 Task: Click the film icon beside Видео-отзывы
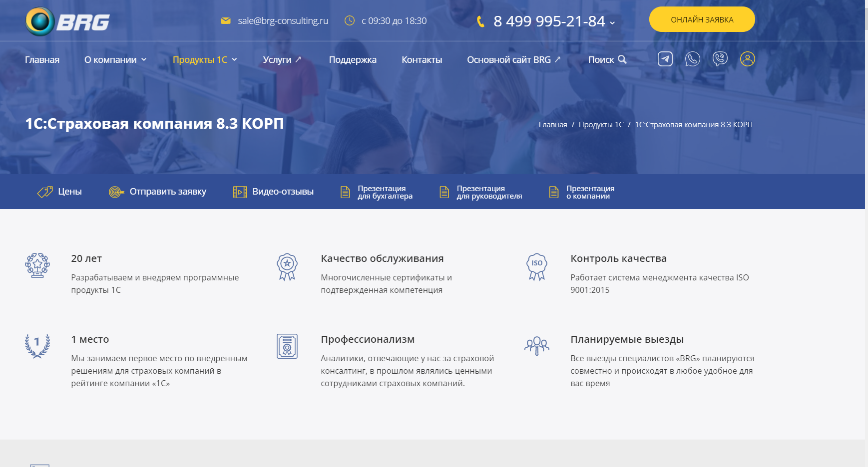[240, 192]
